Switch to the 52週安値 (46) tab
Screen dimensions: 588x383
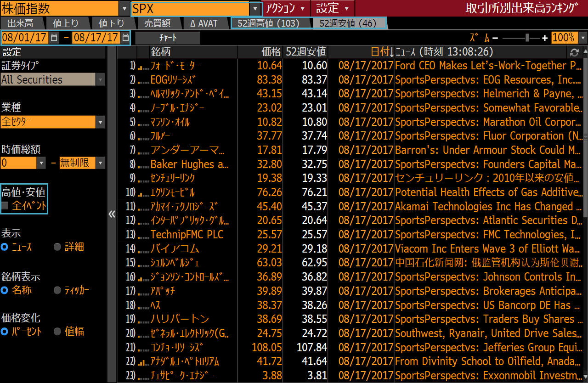click(348, 23)
